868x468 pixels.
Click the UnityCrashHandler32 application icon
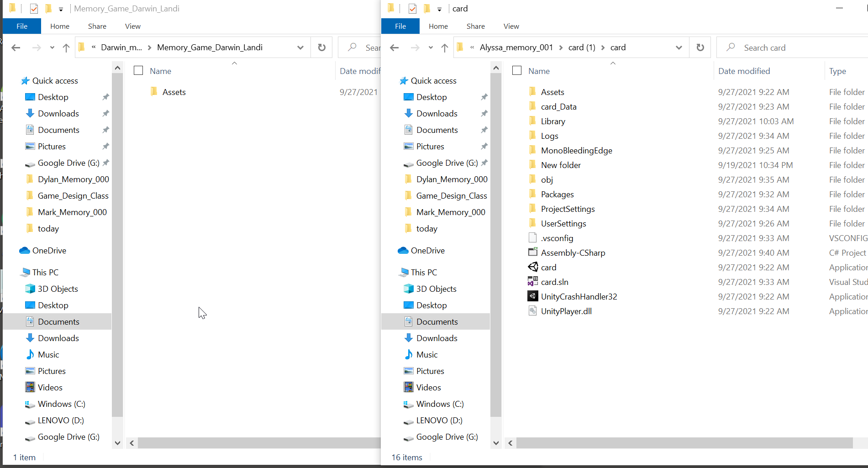click(x=532, y=296)
